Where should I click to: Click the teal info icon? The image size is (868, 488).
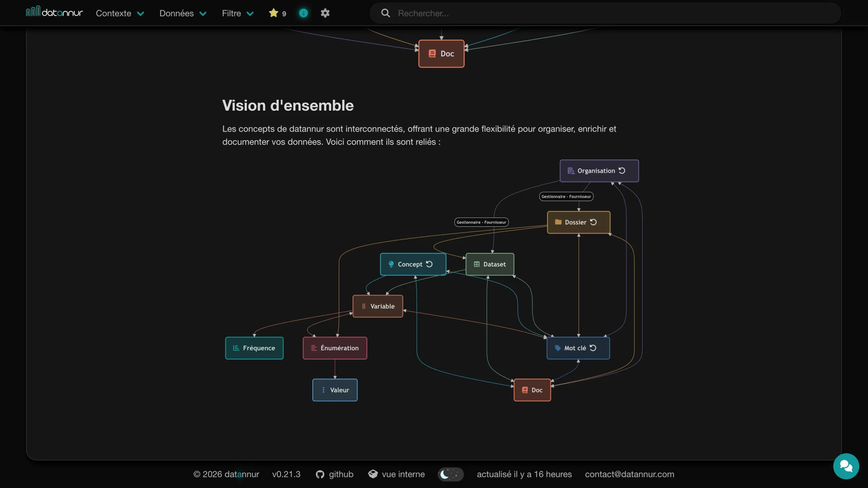pos(303,13)
